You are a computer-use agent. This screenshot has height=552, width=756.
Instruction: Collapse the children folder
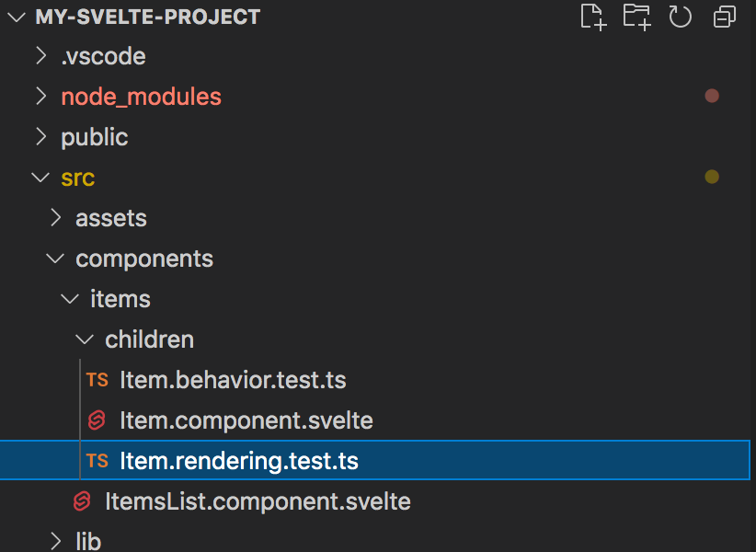[x=85, y=339]
